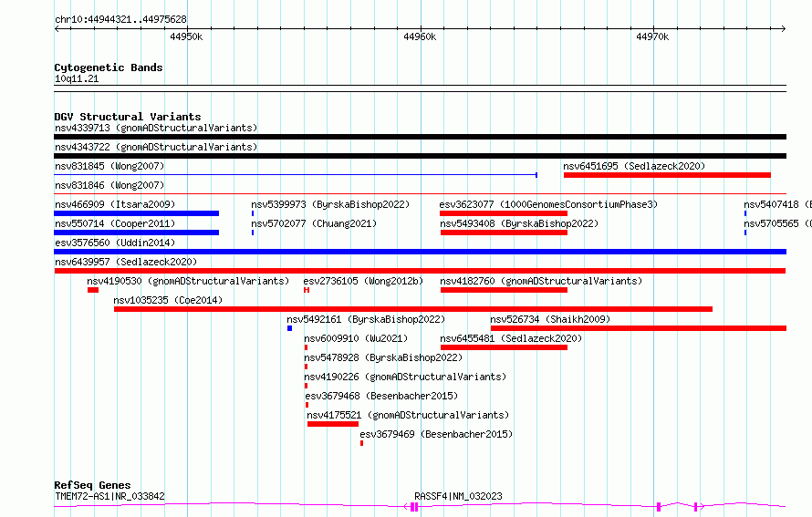The image size is (812, 517).
Task: Click the red bar of nsv4175521
Action: click(333, 424)
